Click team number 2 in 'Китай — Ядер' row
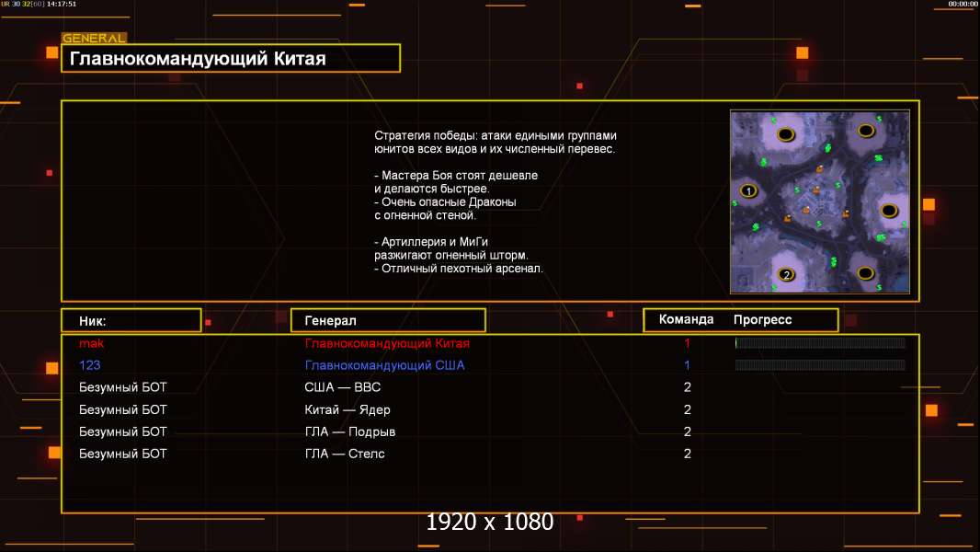Screen dimensions: 980x552 (687, 409)
